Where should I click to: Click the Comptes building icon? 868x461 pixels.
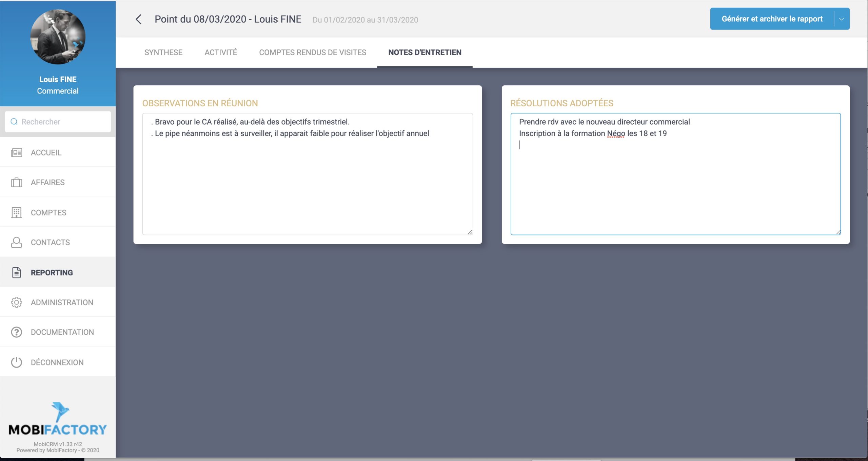16,213
